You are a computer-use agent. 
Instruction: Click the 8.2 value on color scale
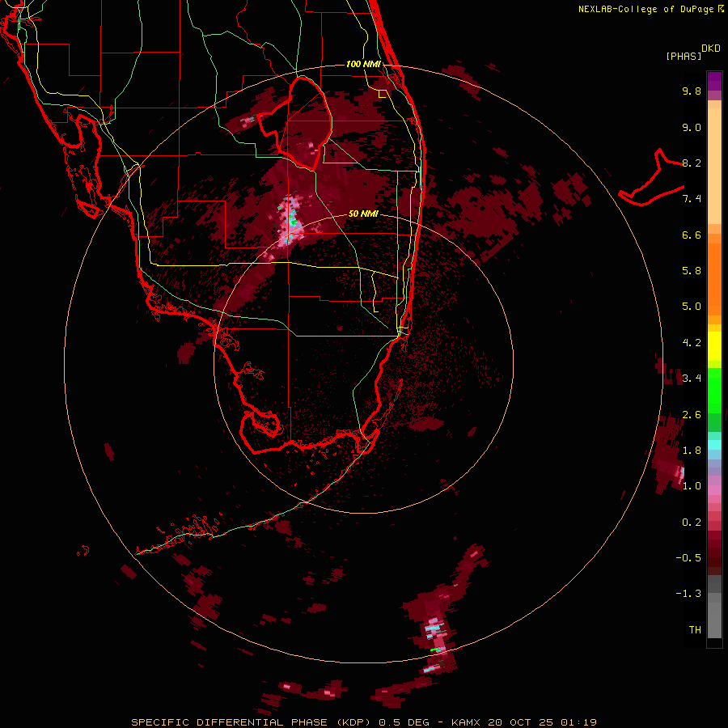coord(692,163)
